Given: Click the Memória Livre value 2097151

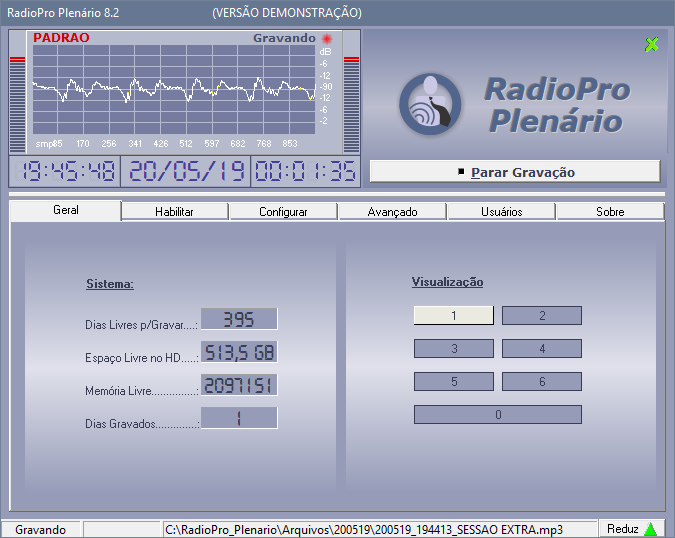Looking at the screenshot, I should coord(239,385).
